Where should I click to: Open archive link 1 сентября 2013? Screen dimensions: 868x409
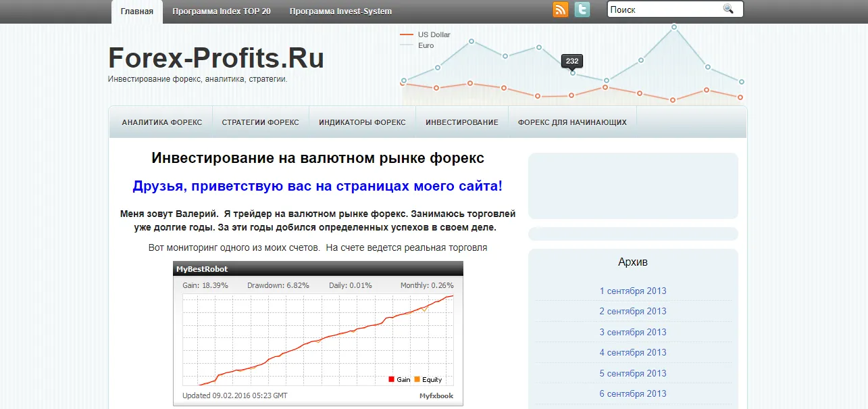[633, 291]
